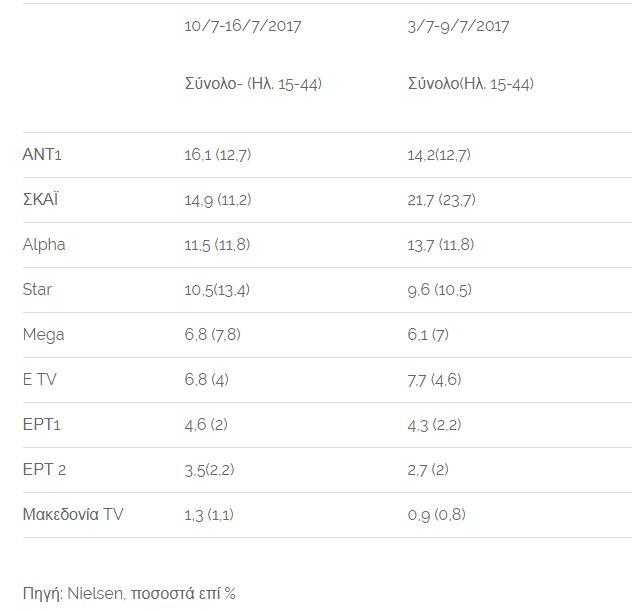Click the 3/7-9/7/2017 column header

point(458,26)
